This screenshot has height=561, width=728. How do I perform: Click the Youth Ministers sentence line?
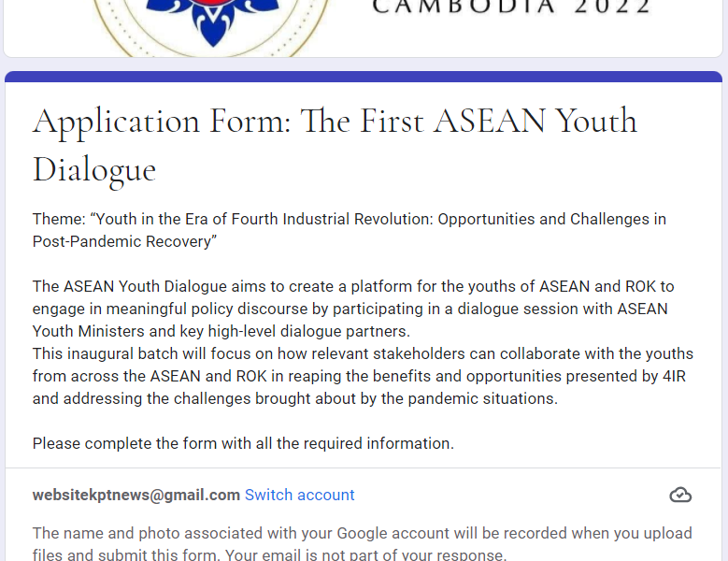click(x=221, y=332)
